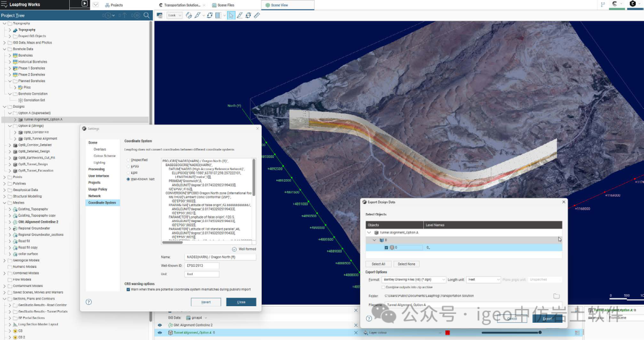Viewport: 644px width, 340px height.
Task: Open the Length unit dropdown set to Feet
Action: pos(483,279)
